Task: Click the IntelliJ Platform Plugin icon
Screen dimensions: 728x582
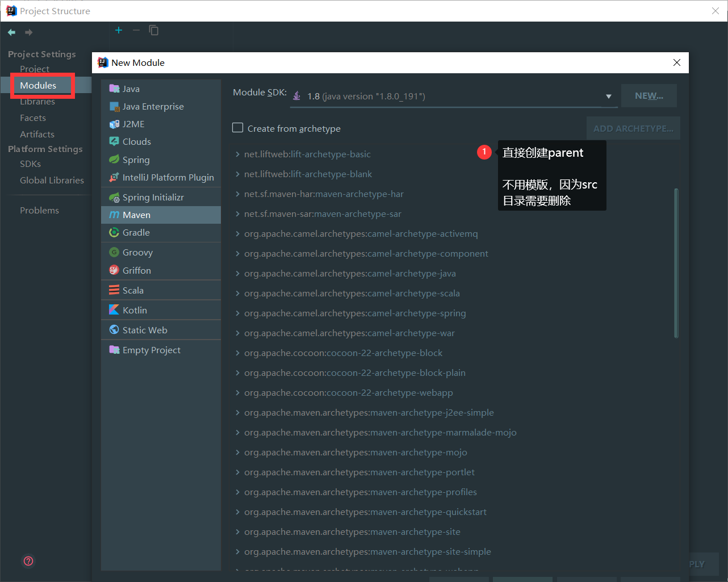Action: pos(114,177)
